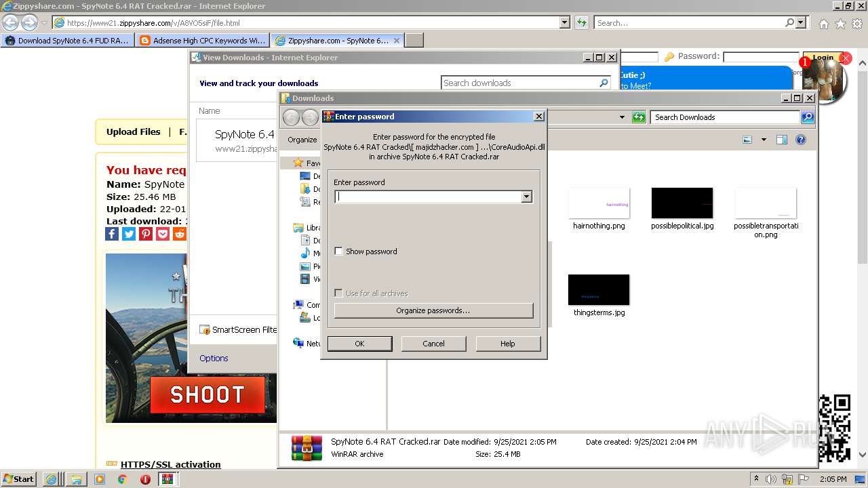Select WinRAR taskbar icon
The height and width of the screenshot is (488, 868).
click(x=168, y=479)
